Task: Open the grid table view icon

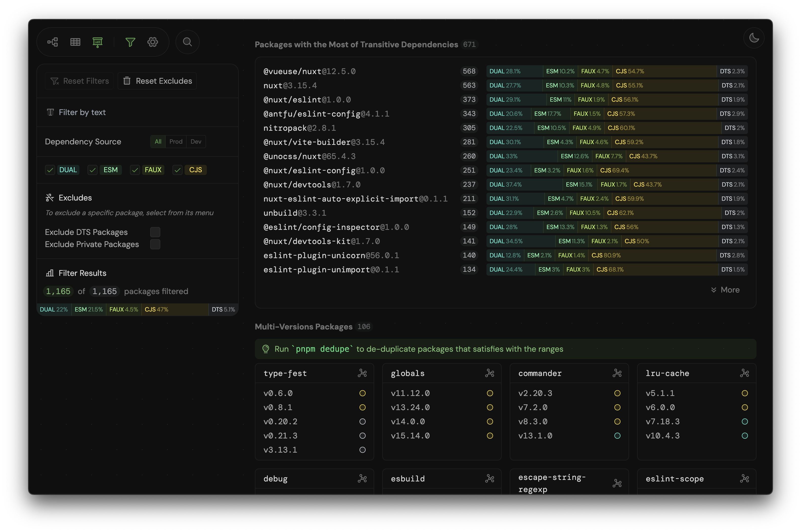Action: (75, 42)
